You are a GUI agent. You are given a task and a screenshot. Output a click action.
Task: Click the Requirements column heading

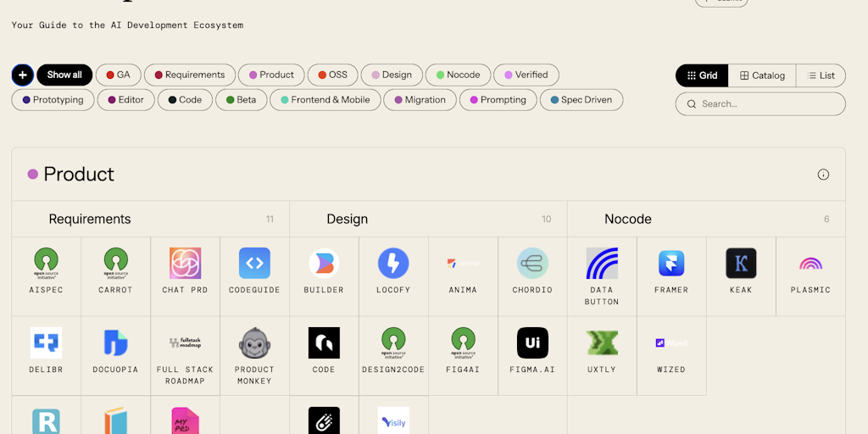90,220
